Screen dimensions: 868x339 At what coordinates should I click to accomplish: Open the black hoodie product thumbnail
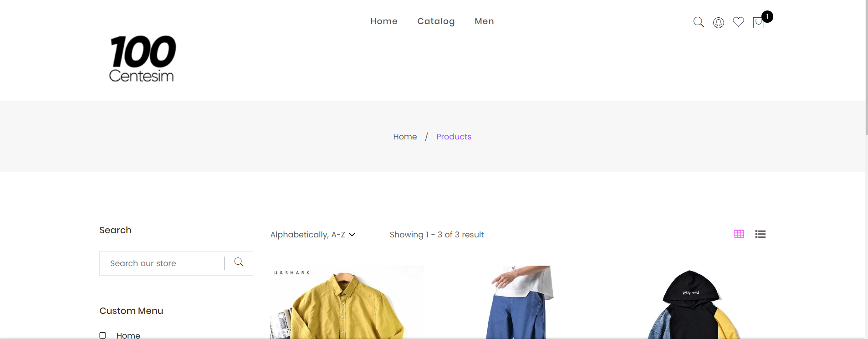692,302
